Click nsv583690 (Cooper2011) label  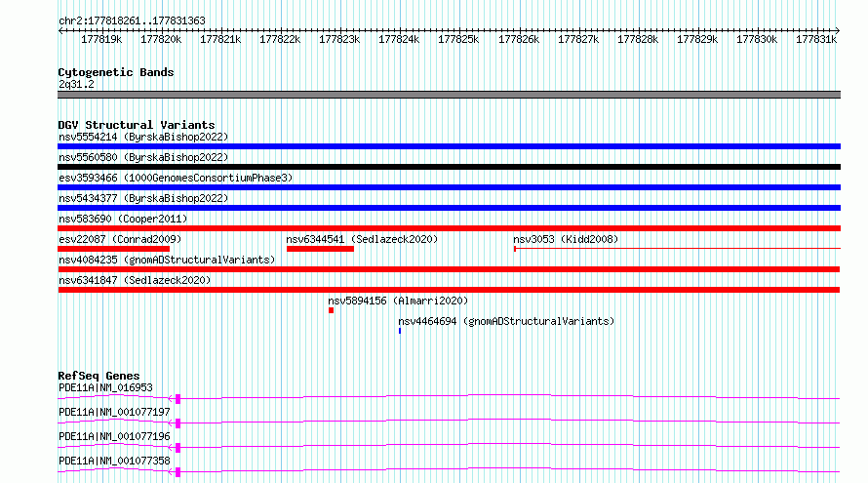tap(123, 219)
